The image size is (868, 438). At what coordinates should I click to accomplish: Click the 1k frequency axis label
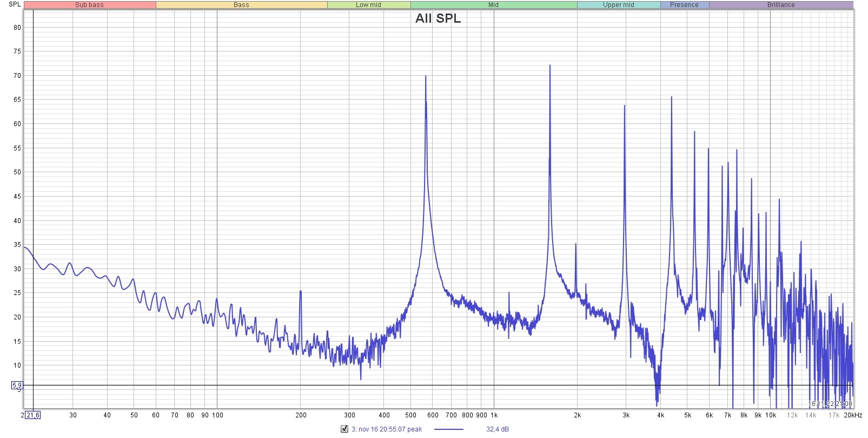pyautogui.click(x=494, y=415)
